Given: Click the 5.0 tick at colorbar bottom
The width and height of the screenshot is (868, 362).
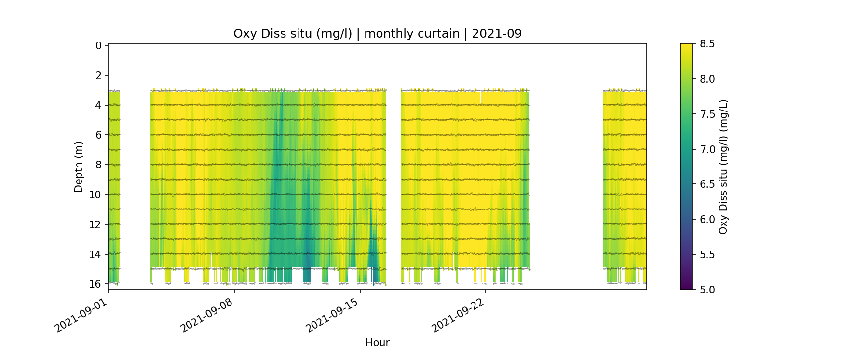Looking at the screenshot, I should click(x=707, y=290).
